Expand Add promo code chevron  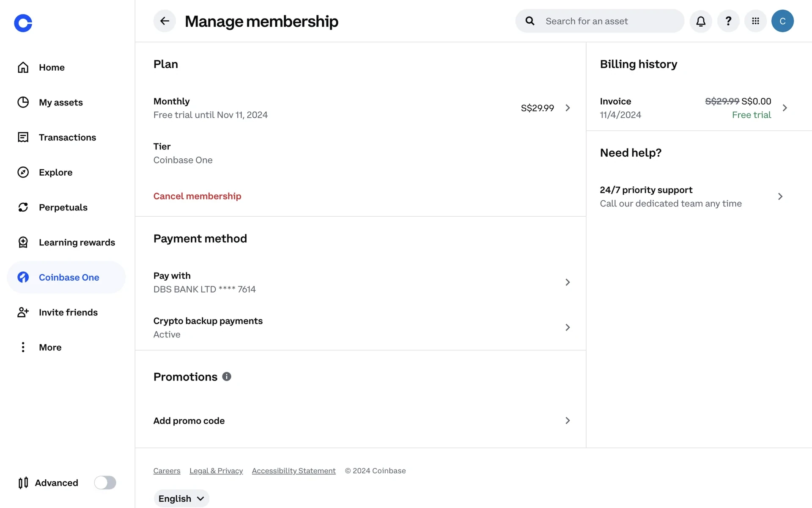568,420
